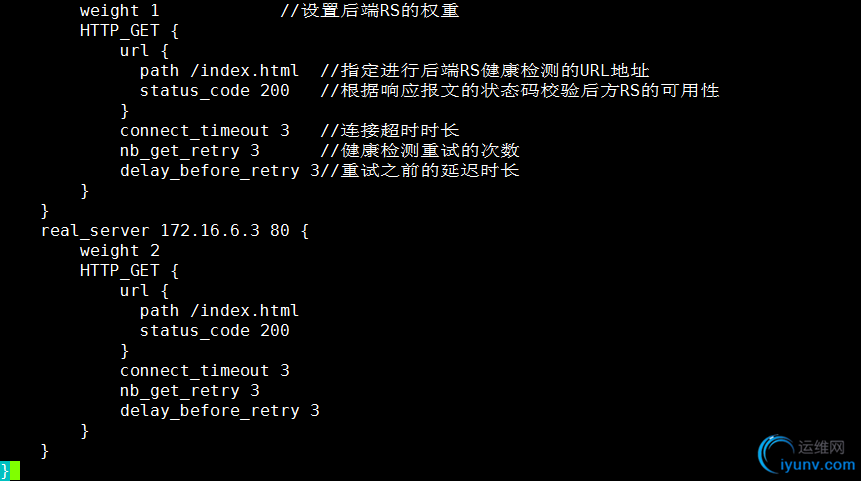
Task: Click the last 'delay_before_retry 3' line
Action: pos(220,411)
